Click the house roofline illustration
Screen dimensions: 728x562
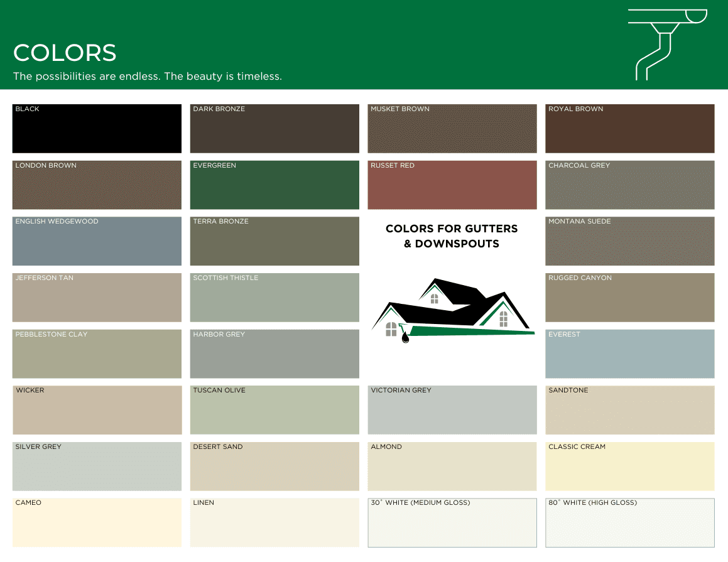click(x=452, y=308)
